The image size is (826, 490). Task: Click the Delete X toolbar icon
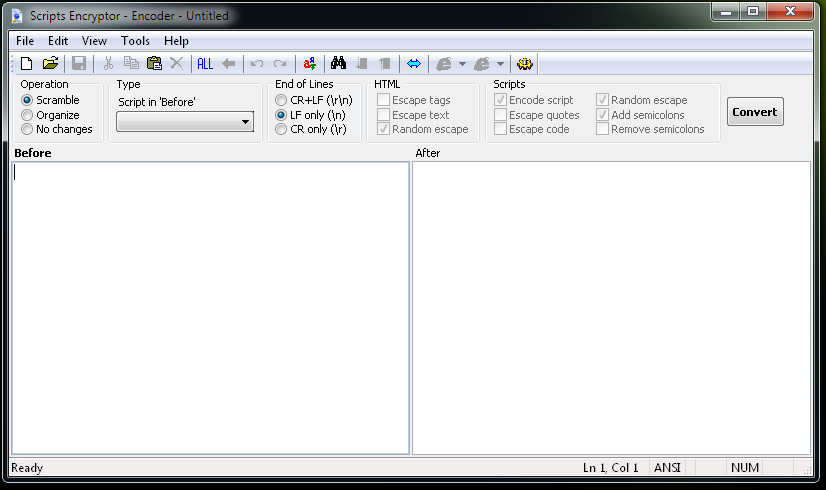(176, 64)
